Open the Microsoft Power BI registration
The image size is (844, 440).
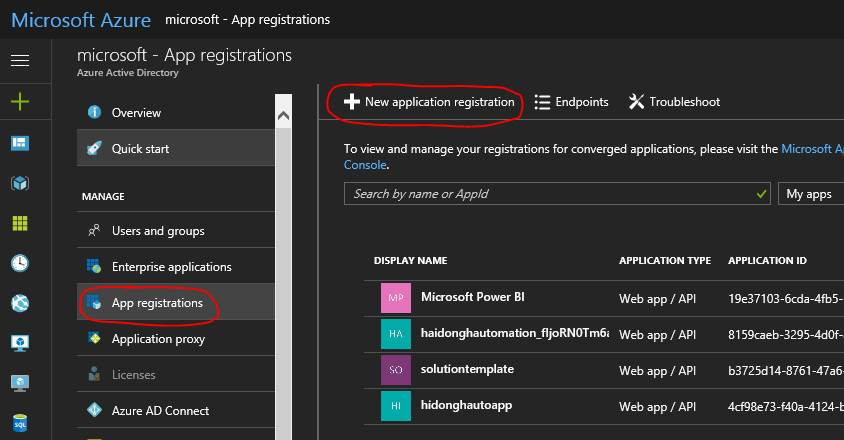[x=472, y=297]
